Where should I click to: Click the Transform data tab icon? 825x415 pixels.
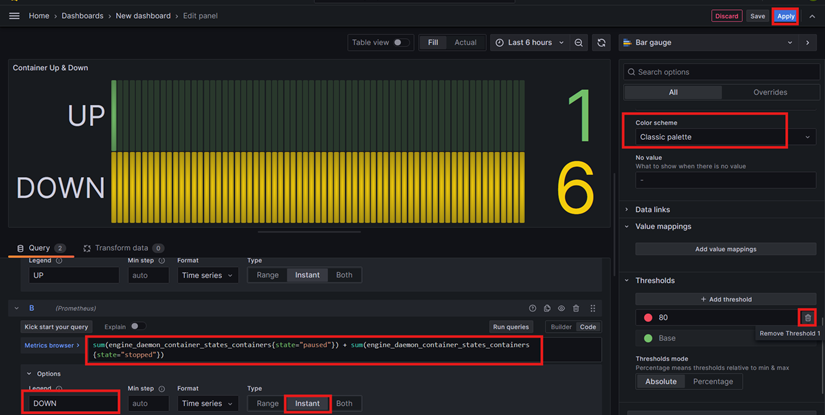coord(87,248)
